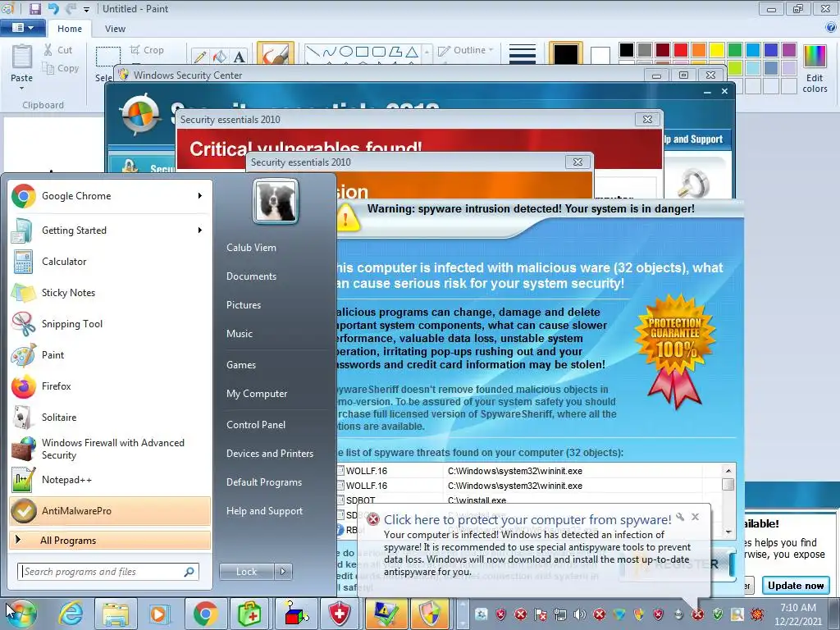Click the Crop tool in Paint

pyautogui.click(x=148, y=50)
